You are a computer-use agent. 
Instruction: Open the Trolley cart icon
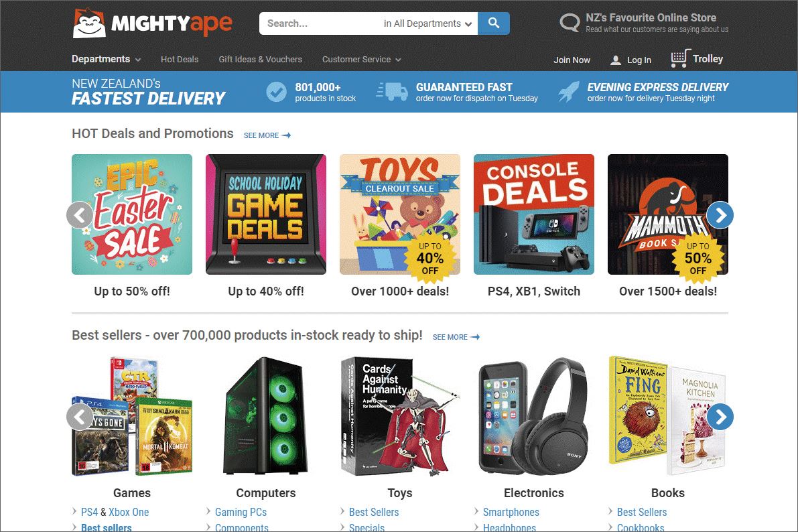[681, 58]
